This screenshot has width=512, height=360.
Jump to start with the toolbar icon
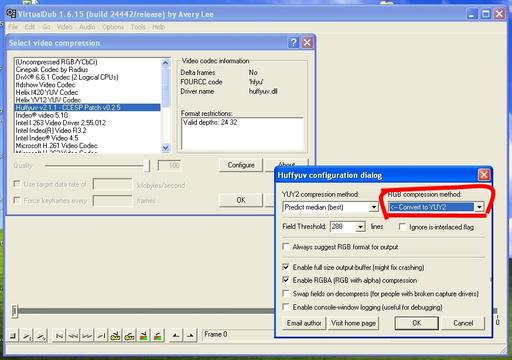tap(59, 335)
